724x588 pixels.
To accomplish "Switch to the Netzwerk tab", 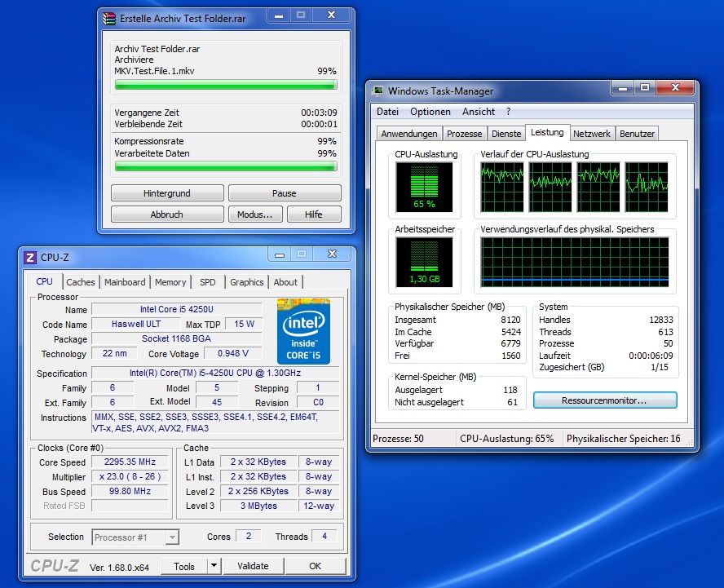I will [x=591, y=134].
